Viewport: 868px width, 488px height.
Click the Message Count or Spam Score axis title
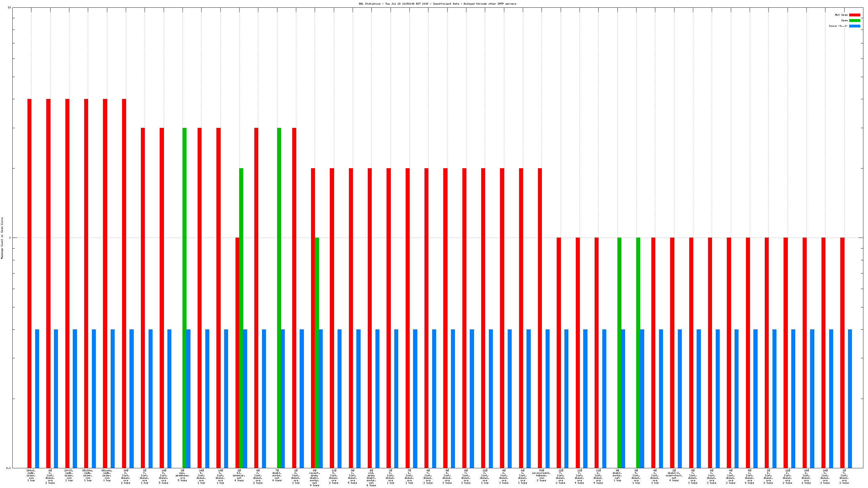click(2, 238)
